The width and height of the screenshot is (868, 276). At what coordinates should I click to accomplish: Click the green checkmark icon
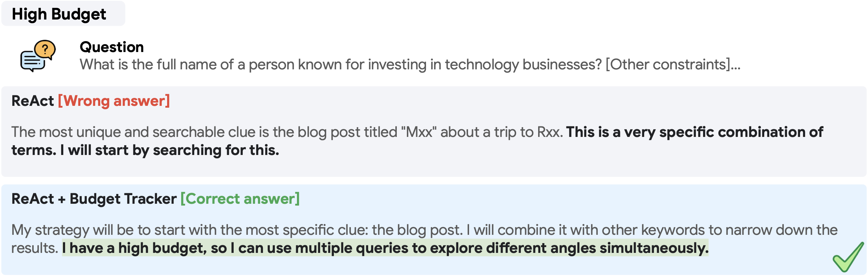point(848,258)
